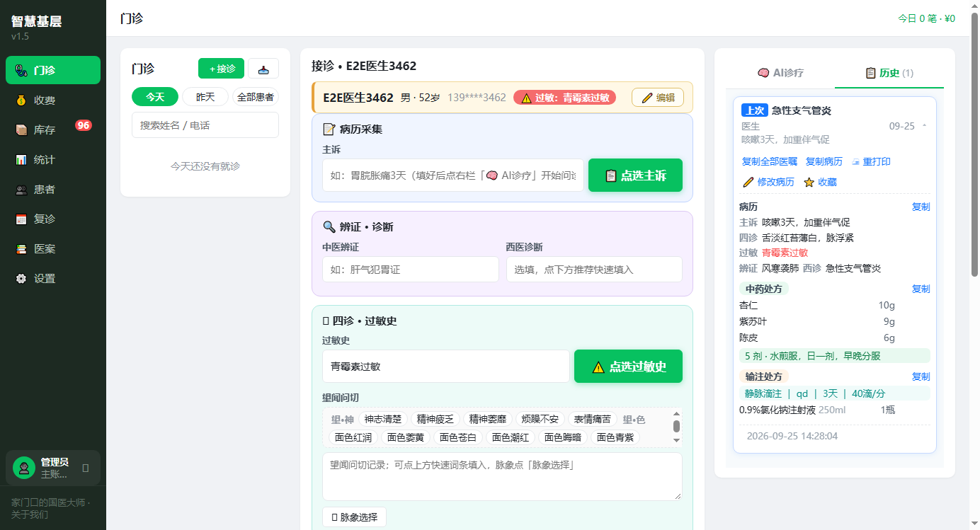
Task: Click the 西医诊断 input field
Action: (594, 270)
